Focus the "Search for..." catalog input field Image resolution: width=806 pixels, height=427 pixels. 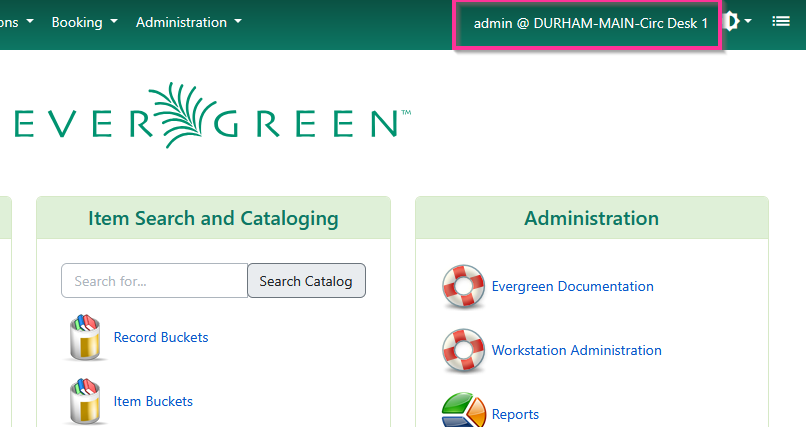(x=154, y=281)
